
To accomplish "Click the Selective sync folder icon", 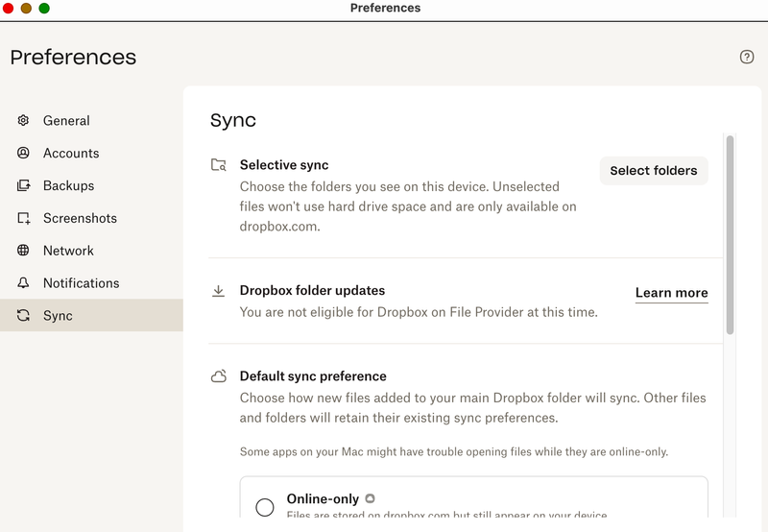I will tap(219, 165).
